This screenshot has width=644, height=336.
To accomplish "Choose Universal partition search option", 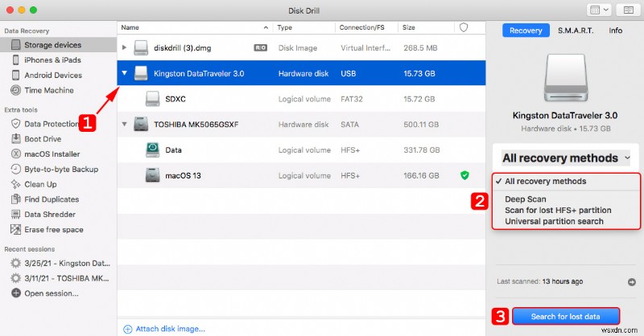I will [554, 221].
